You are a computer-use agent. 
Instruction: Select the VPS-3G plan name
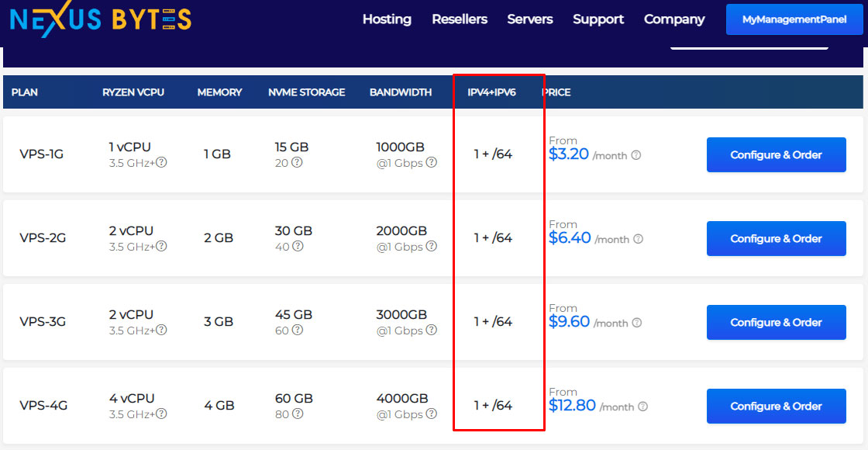click(43, 321)
